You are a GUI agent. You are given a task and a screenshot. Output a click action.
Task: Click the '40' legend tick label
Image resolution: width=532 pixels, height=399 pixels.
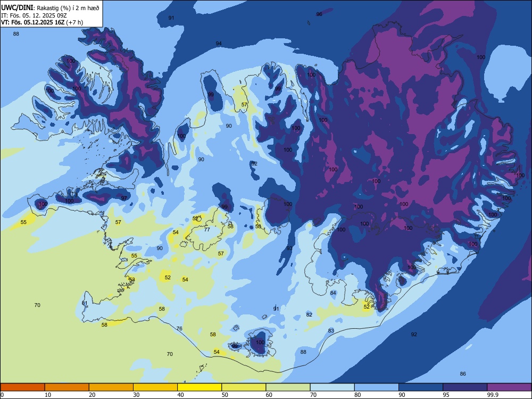point(180,395)
